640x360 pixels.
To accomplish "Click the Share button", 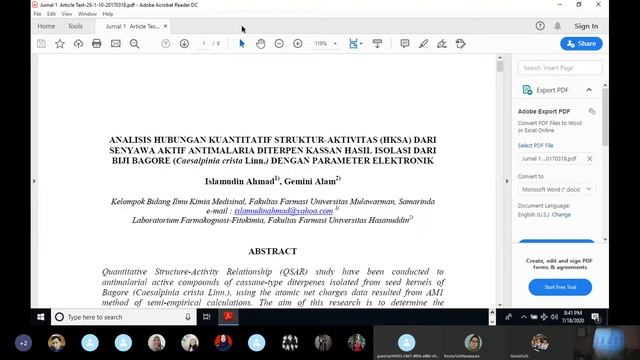I will pos(581,44).
